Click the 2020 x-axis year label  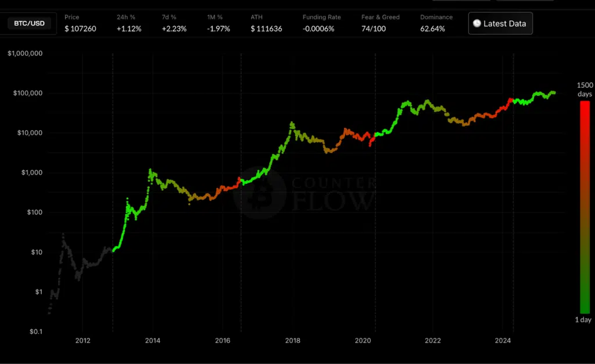pos(363,340)
